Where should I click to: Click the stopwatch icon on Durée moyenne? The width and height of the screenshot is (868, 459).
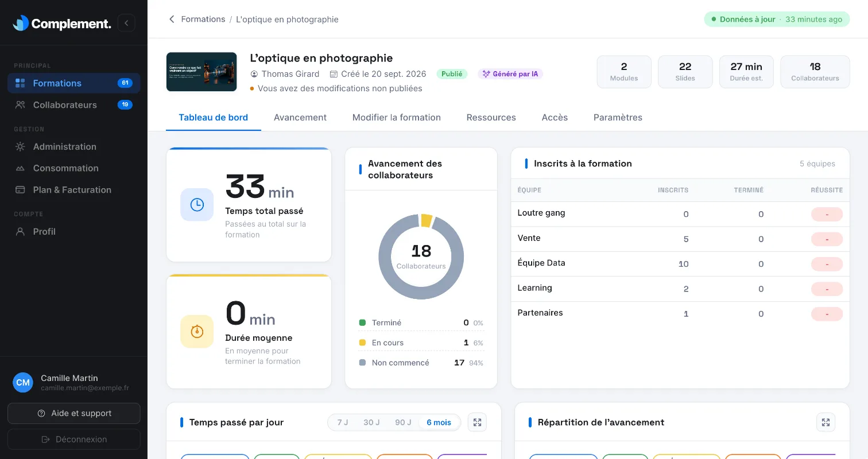[197, 331]
